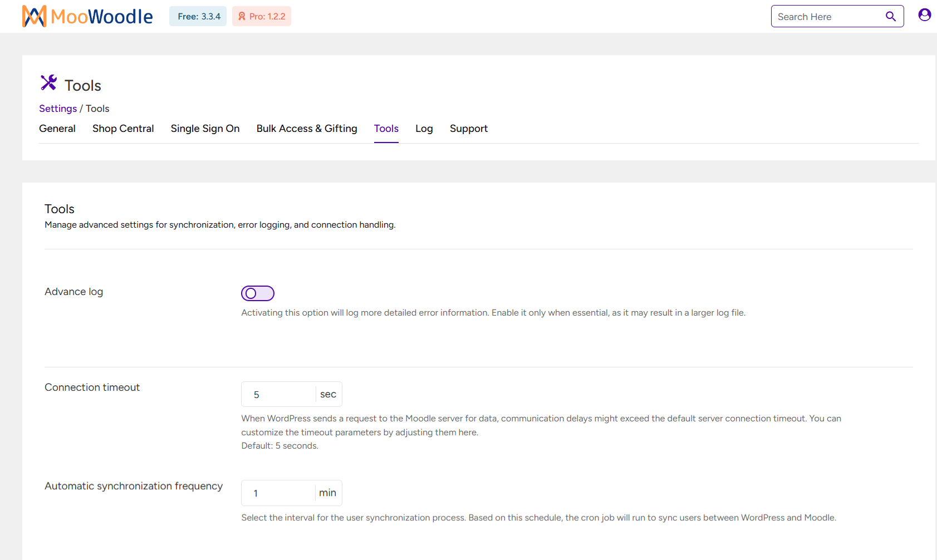Select the Bulk Access & Gifting tab
937x560 pixels.
[307, 129]
